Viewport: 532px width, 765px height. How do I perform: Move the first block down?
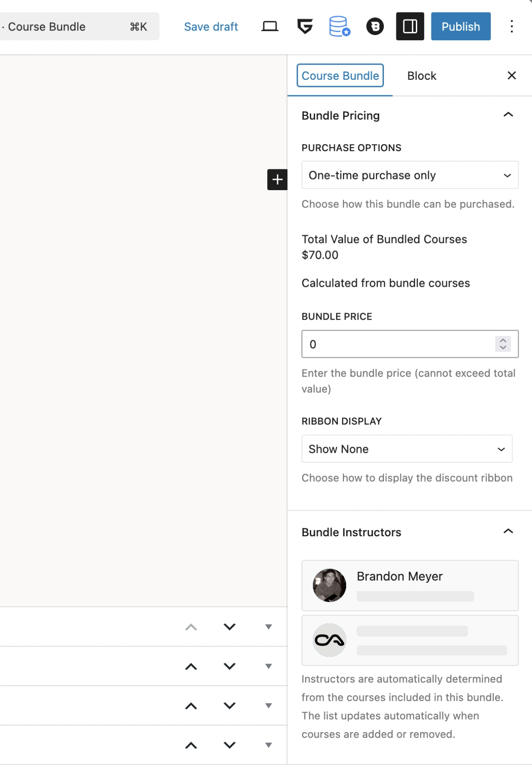(x=229, y=627)
